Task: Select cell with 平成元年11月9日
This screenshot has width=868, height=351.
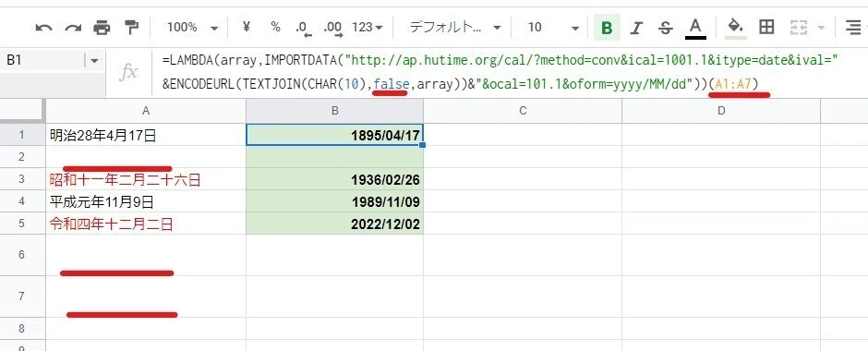Action: tap(146, 201)
